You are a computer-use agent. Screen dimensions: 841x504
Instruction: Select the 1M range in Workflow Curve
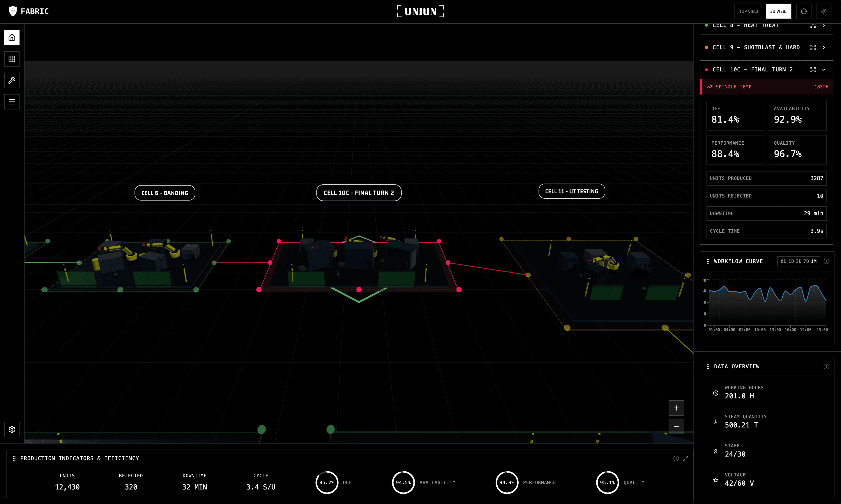click(814, 261)
